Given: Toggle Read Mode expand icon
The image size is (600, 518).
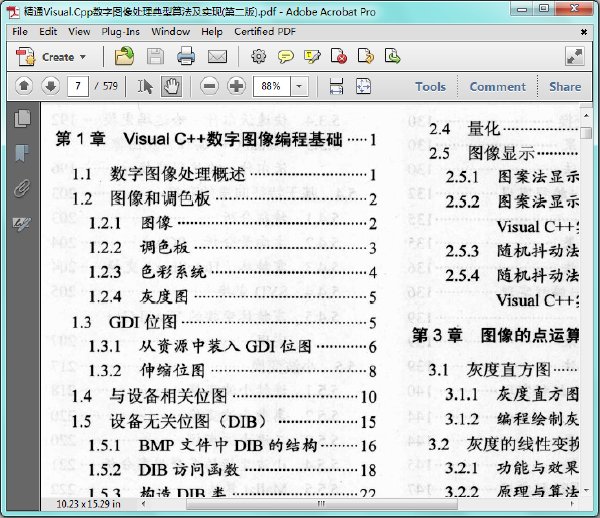Looking at the screenshot, I should 575,57.
